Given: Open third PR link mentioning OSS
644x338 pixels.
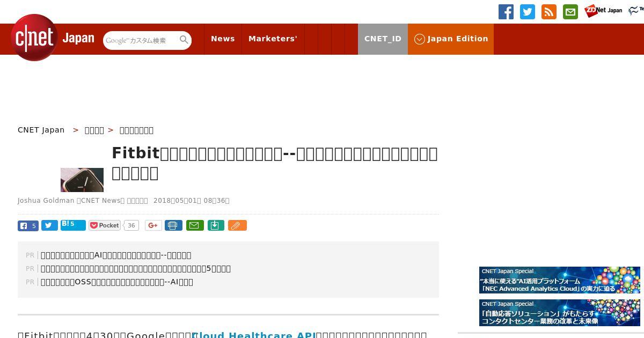Looking at the screenshot, I should pos(117,282).
